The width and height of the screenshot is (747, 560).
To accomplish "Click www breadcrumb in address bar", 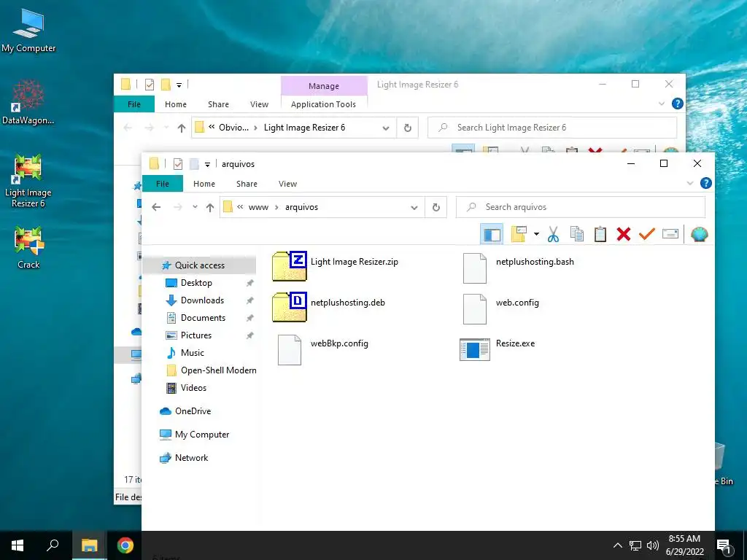I will click(258, 207).
